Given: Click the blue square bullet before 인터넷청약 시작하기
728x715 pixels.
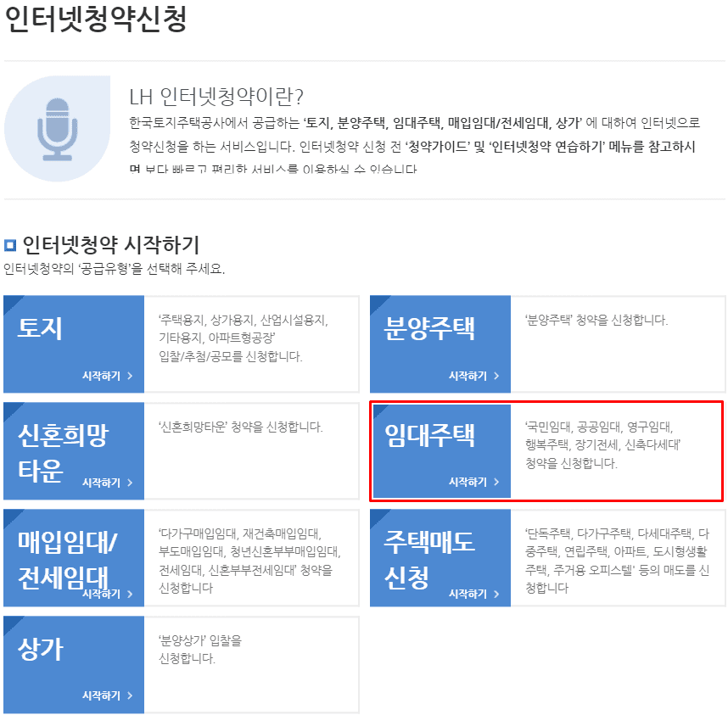Looking at the screenshot, I should coord(10,246).
